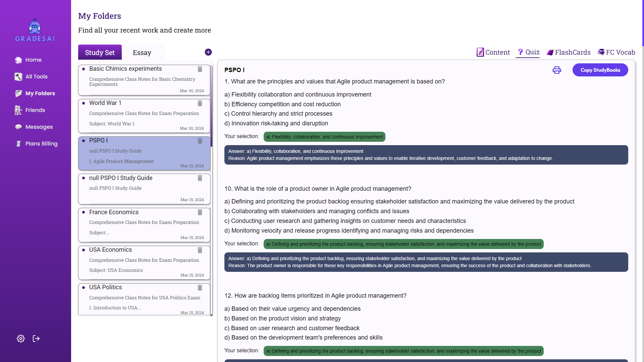The image size is (644, 362).
Task: Log out using the sign-out icon
Action: pyautogui.click(x=36, y=339)
